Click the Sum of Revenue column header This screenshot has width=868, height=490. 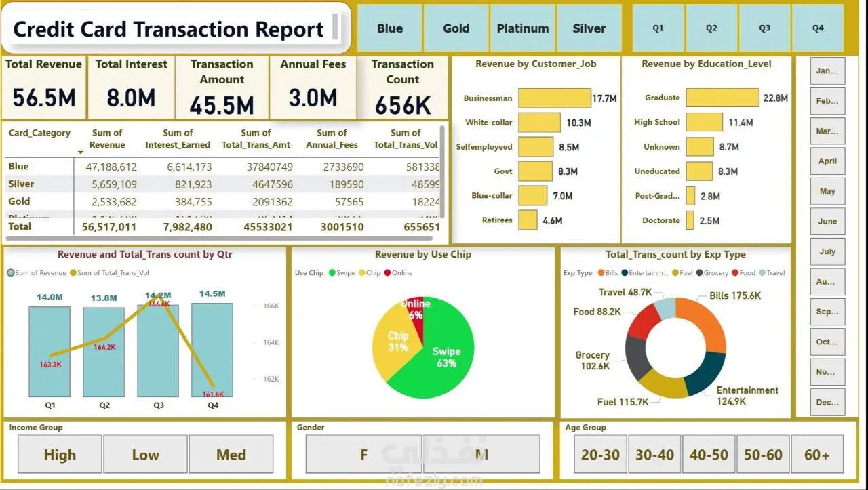107,139
